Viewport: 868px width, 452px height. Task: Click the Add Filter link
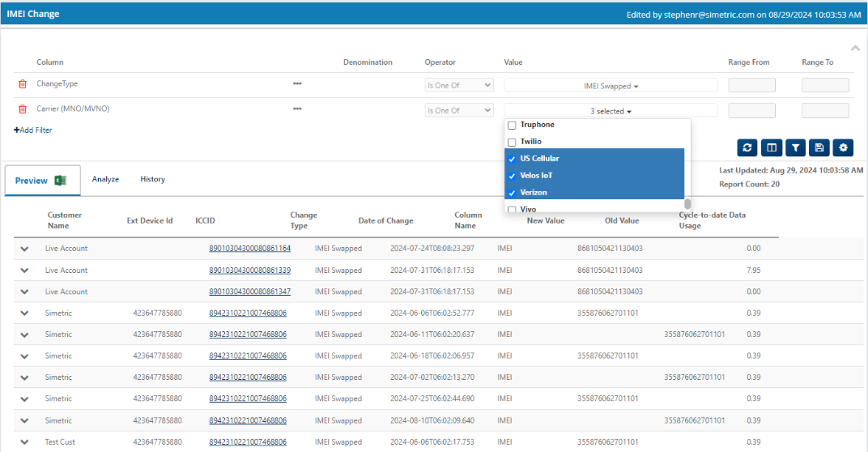[32, 130]
